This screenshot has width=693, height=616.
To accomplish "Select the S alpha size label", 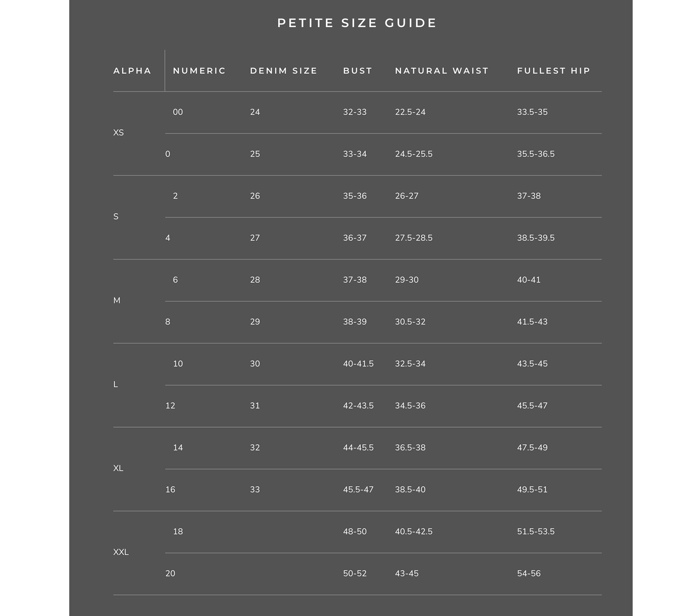I will coord(116,217).
